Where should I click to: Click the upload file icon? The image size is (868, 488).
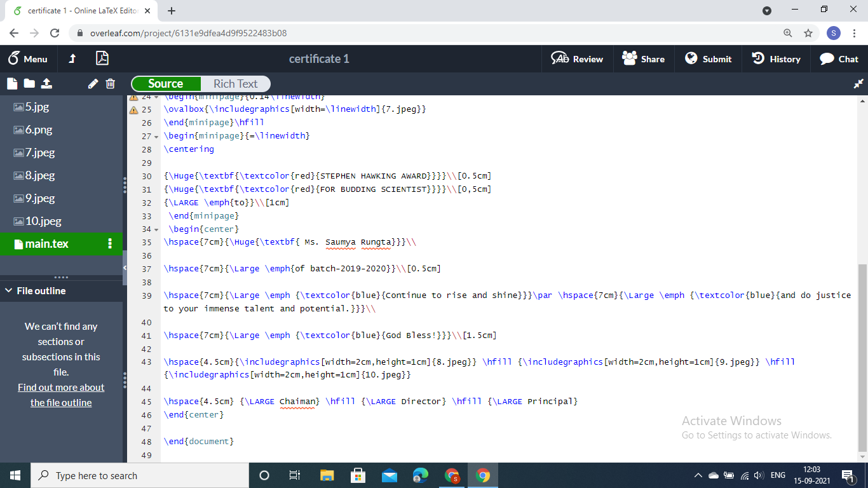(x=46, y=83)
